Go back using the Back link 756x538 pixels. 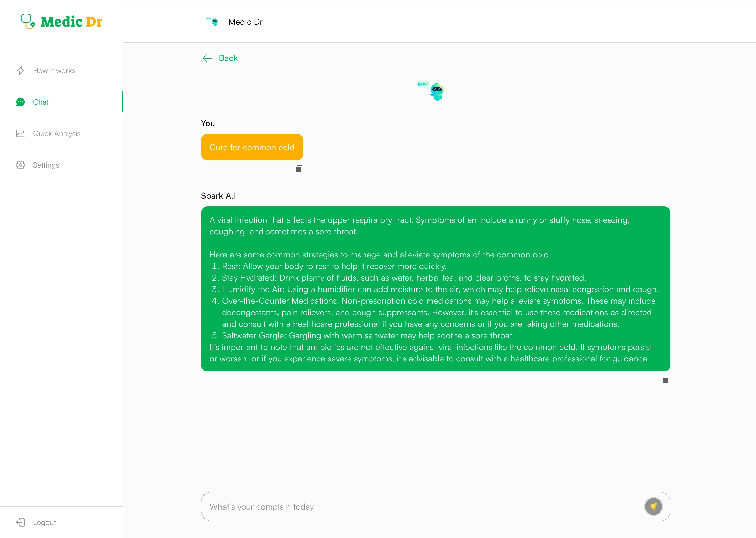point(228,58)
